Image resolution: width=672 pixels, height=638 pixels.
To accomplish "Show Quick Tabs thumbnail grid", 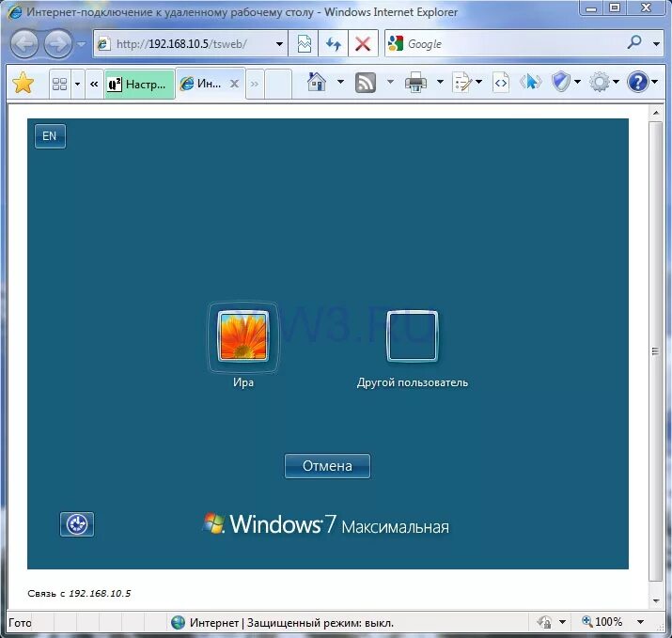I will pyautogui.click(x=59, y=84).
